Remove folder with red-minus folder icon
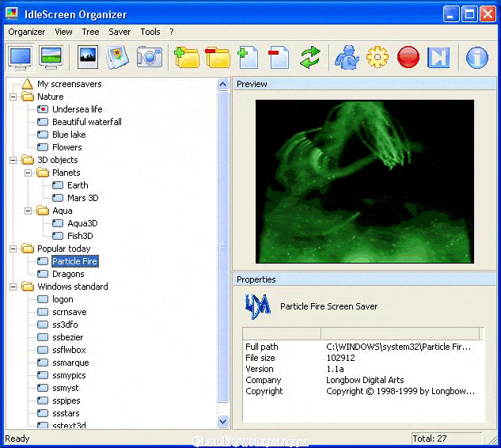501x448 pixels. click(218, 58)
